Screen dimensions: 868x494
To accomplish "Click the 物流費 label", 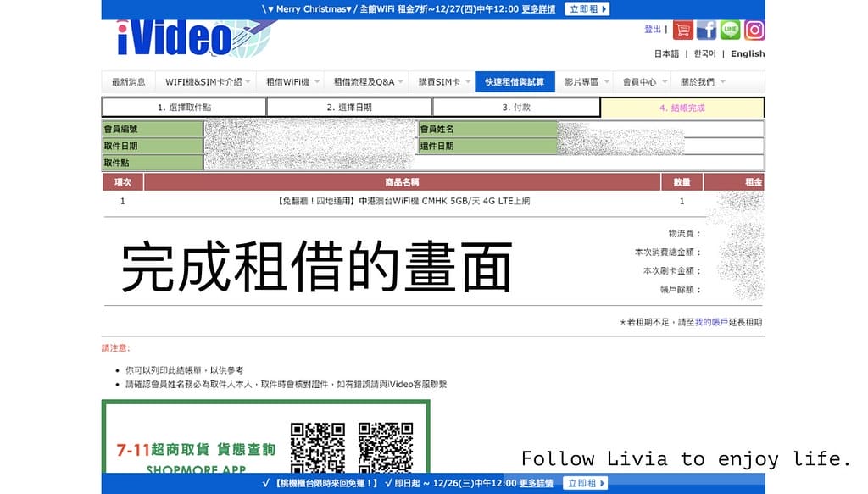I will coord(685,234).
